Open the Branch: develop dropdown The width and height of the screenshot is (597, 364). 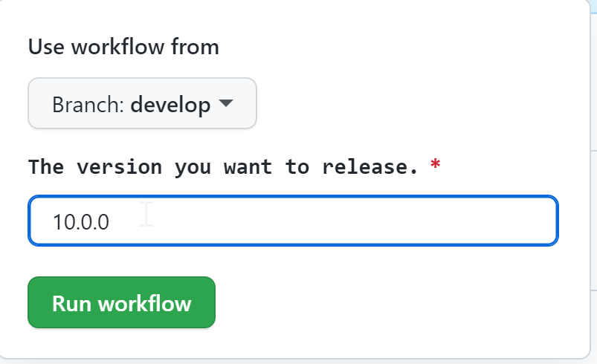pos(142,103)
